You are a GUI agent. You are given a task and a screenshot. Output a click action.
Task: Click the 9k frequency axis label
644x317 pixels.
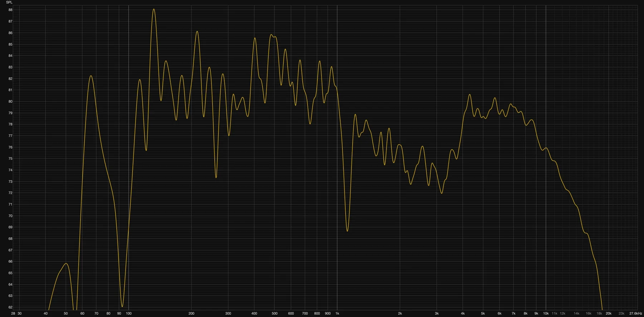[x=536, y=313]
